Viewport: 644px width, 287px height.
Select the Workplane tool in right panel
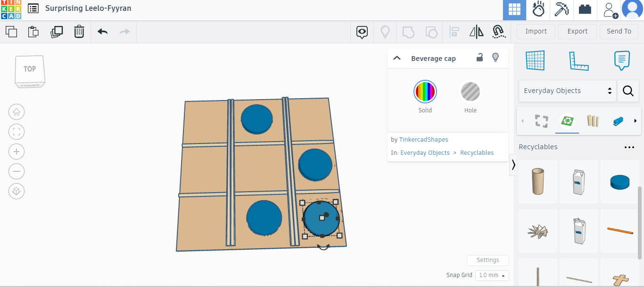click(535, 60)
